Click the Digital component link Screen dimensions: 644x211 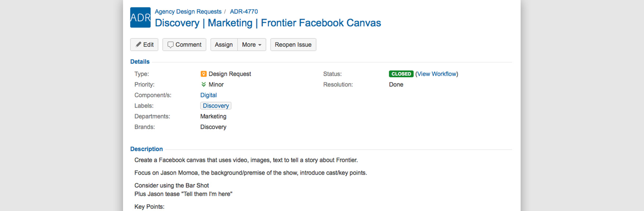[208, 95]
